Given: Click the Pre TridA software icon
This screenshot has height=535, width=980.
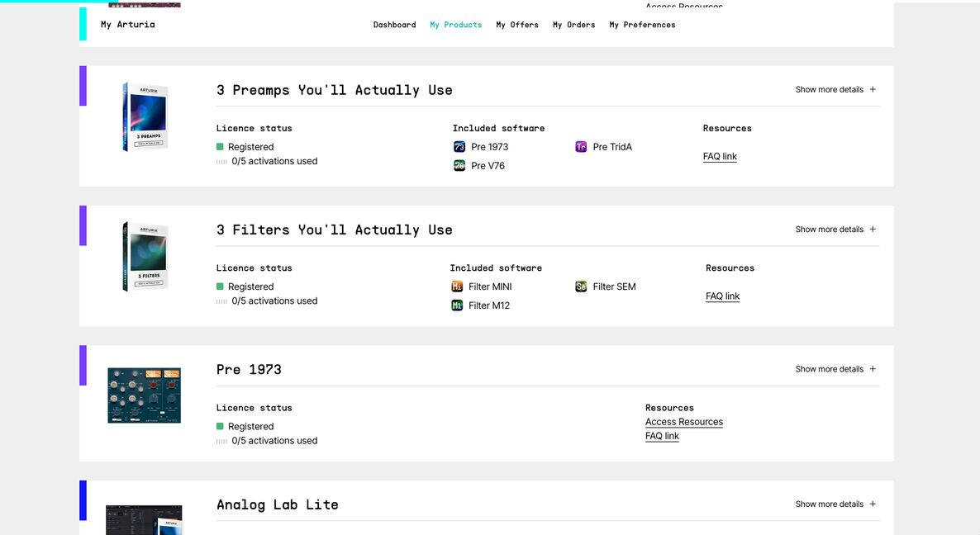Looking at the screenshot, I should click(x=581, y=147).
